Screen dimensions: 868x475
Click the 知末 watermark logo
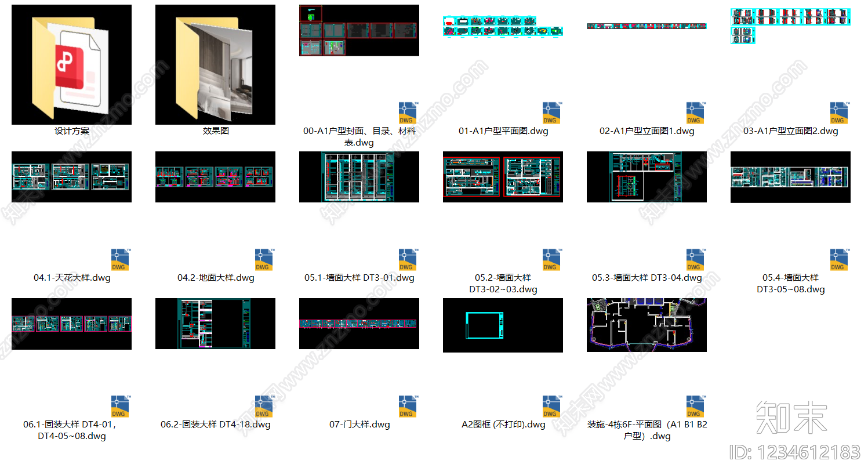(x=791, y=418)
